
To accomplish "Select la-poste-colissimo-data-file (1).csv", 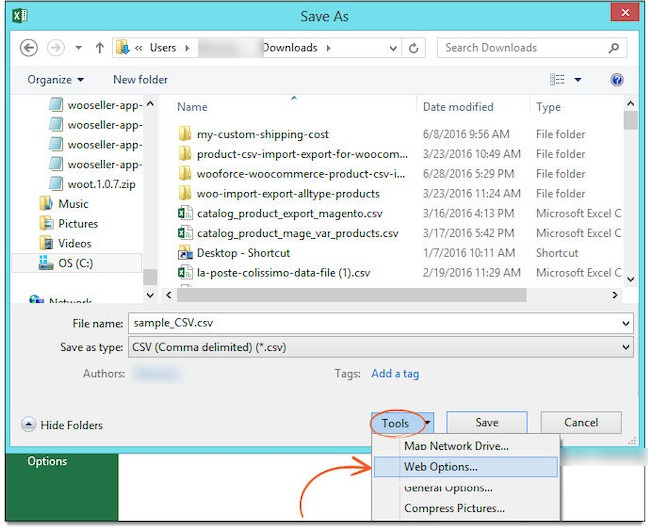I will (274, 273).
